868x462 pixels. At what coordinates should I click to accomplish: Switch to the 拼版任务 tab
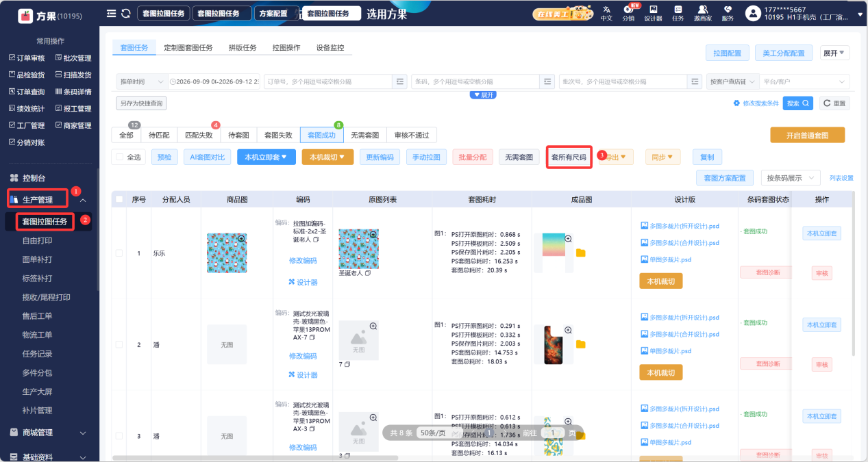243,48
